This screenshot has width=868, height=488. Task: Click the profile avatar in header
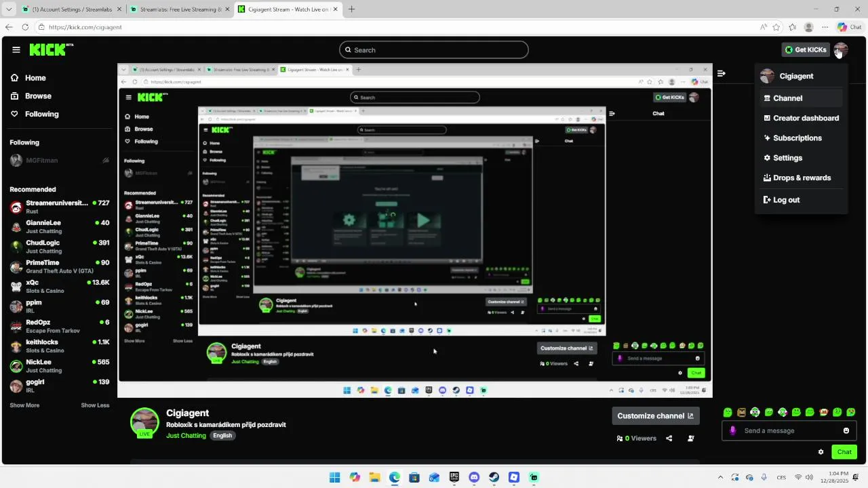point(841,49)
